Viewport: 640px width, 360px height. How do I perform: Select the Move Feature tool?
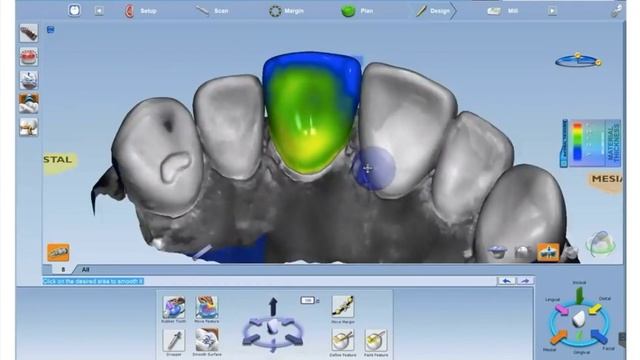tap(207, 307)
